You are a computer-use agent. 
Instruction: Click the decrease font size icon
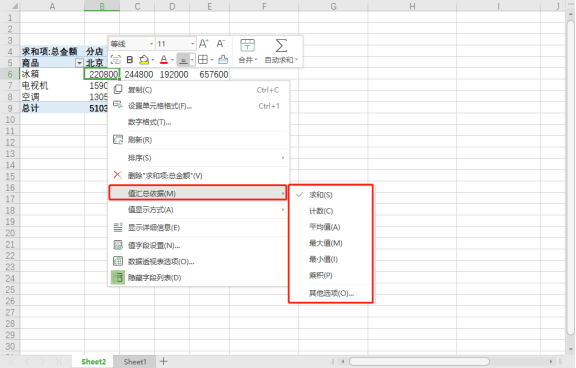(x=220, y=44)
